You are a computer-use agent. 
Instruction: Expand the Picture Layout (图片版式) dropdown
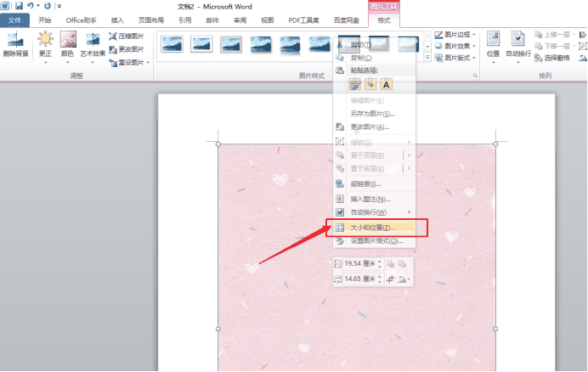pyautogui.click(x=460, y=59)
